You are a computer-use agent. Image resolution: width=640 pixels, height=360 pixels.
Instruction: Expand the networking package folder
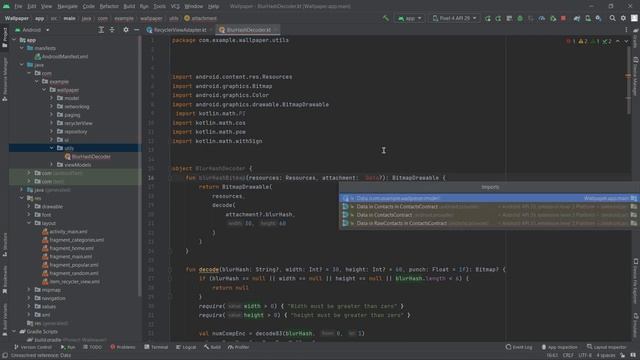[51, 107]
